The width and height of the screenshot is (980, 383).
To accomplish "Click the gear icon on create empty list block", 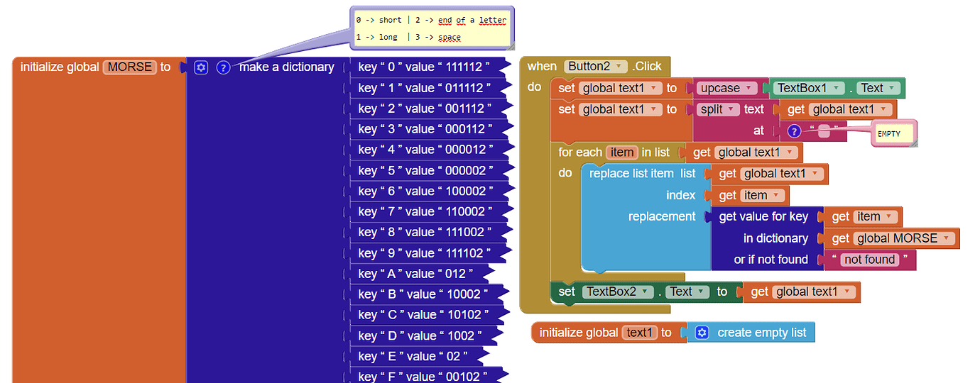I will click(702, 333).
